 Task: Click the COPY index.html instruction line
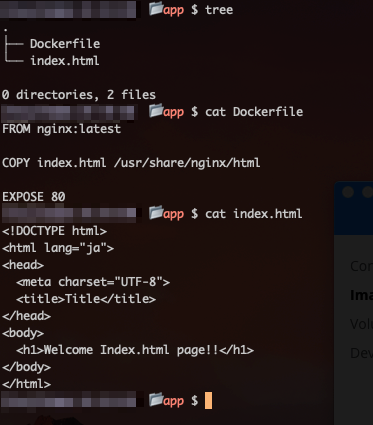click(x=131, y=163)
